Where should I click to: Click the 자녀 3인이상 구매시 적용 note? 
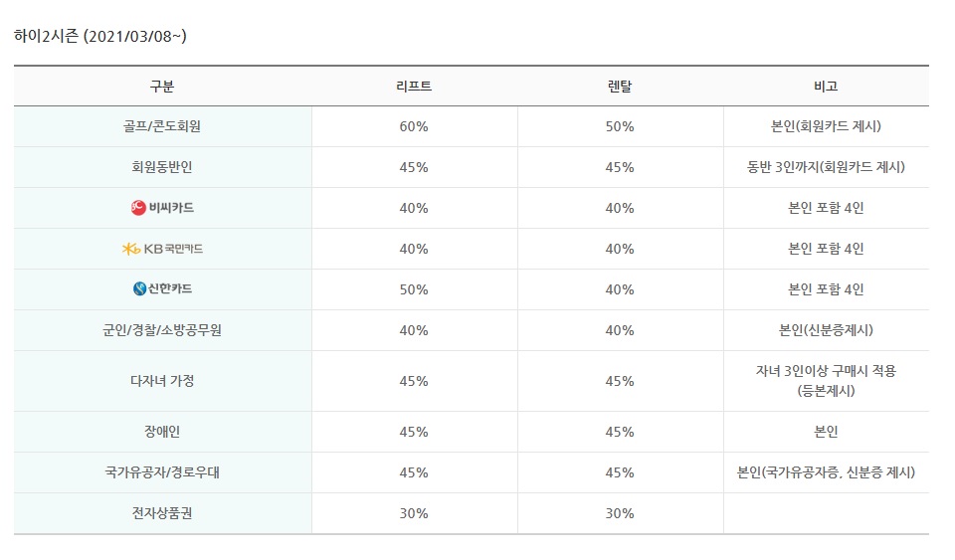point(826,371)
